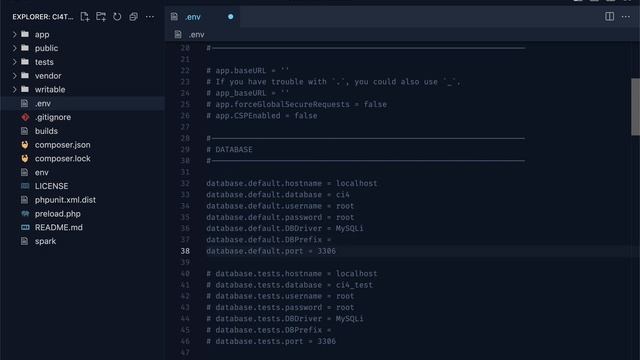Click the git icon beside .gitignore
640x360 pixels.
click(x=25, y=117)
